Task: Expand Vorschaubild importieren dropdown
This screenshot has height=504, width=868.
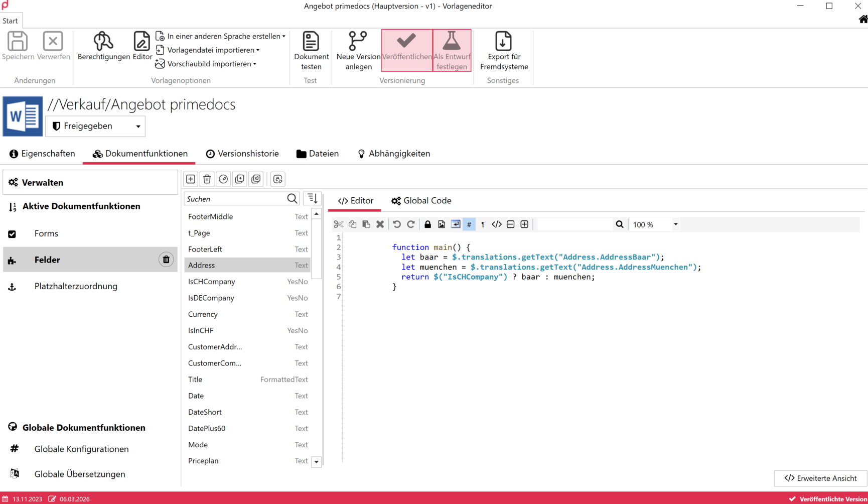Action: [x=206, y=64]
